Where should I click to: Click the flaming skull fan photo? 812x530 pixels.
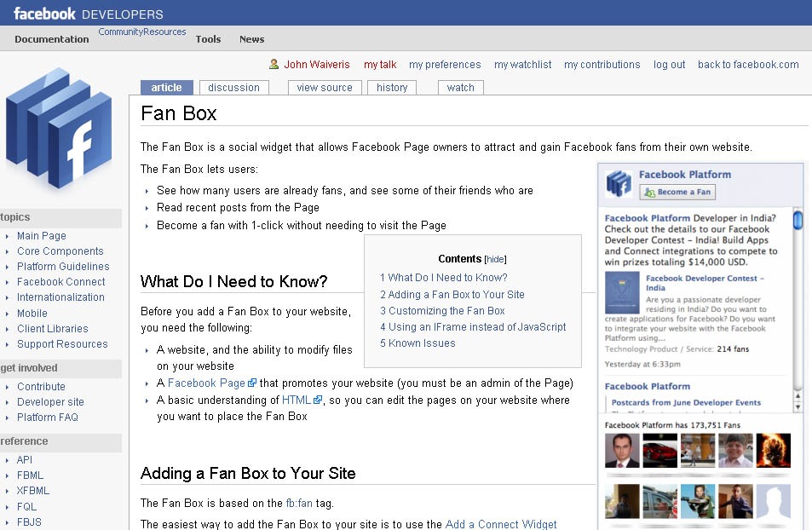774,451
